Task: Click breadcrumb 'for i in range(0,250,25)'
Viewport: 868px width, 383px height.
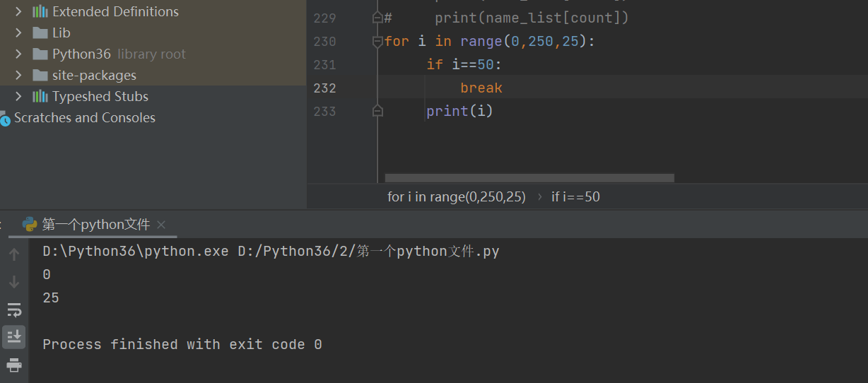Action: pyautogui.click(x=457, y=197)
